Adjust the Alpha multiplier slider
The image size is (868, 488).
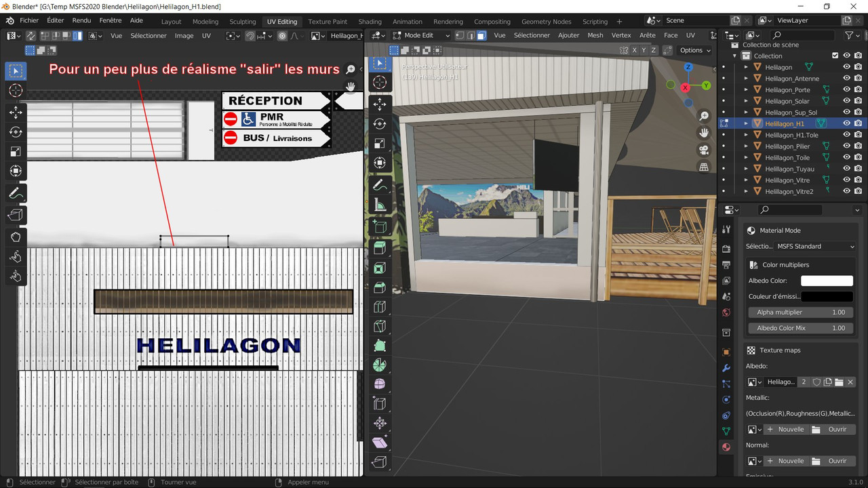[801, 312]
